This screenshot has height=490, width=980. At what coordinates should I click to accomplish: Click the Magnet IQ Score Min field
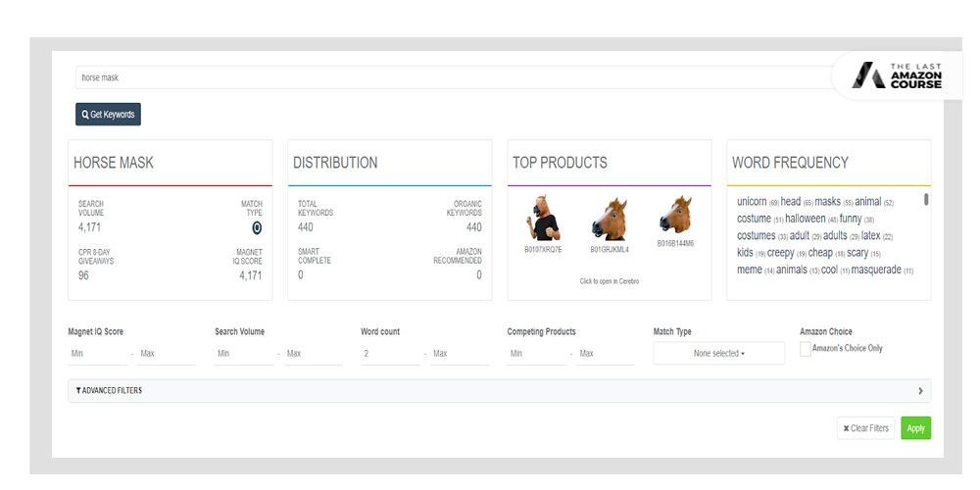pyautogui.click(x=96, y=354)
